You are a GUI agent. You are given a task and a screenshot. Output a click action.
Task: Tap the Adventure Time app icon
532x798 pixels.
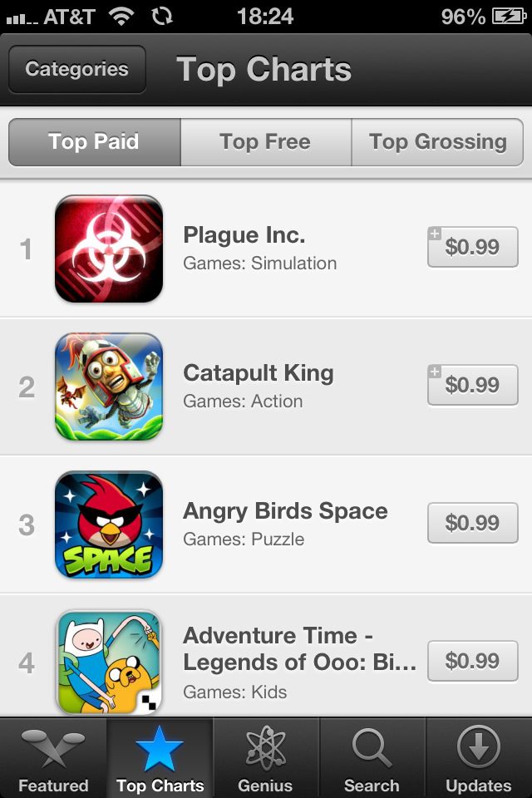point(109,663)
